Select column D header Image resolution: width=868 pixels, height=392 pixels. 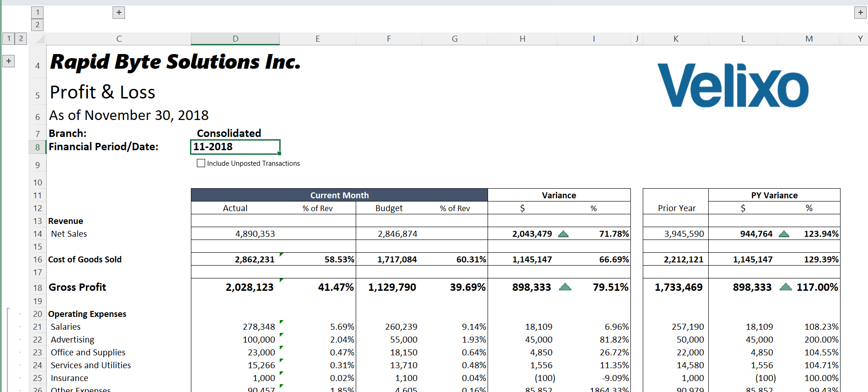(235, 39)
